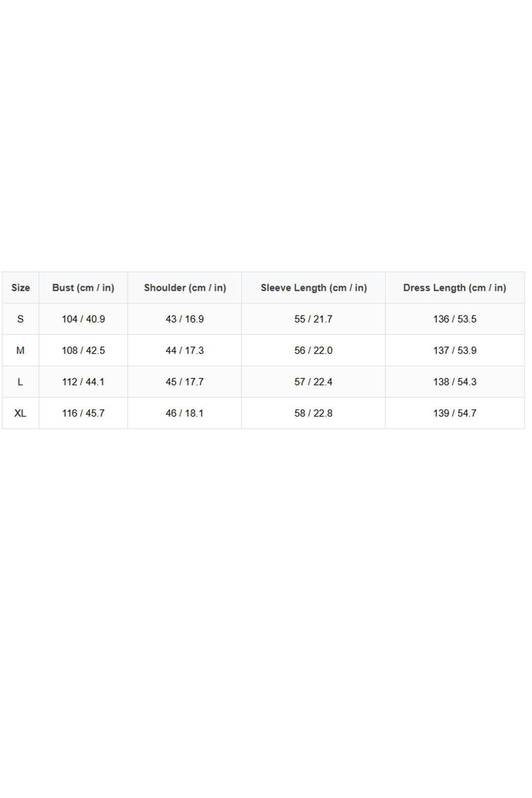Click shoulder value 43 / 16.9
532x798 pixels.
tap(185, 319)
